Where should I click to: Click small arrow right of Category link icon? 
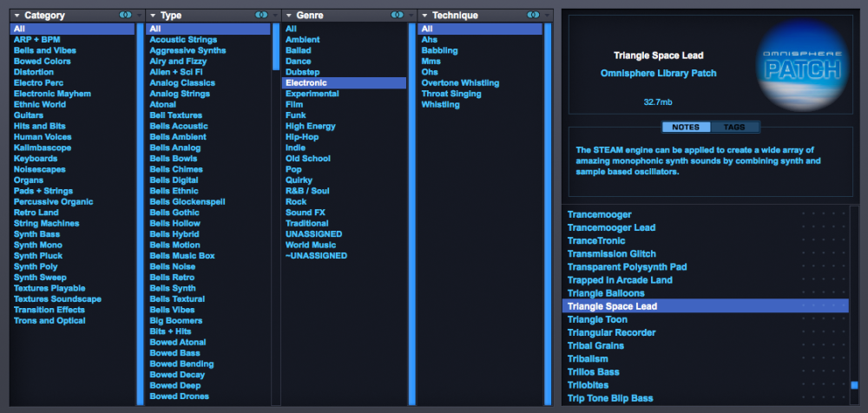pos(139,16)
